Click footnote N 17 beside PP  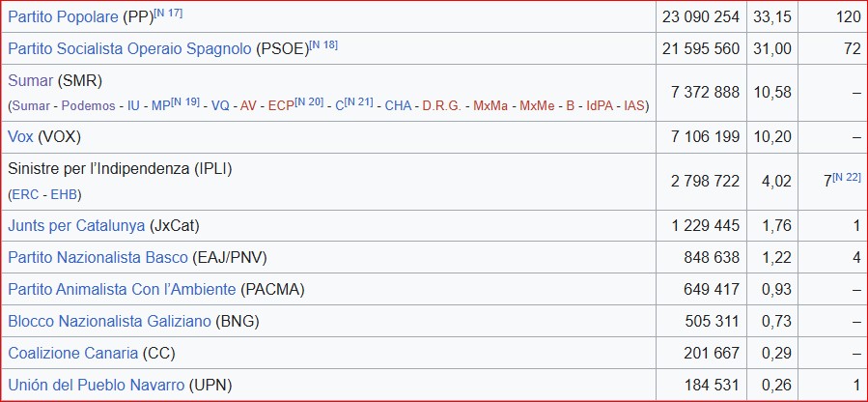pos(170,14)
